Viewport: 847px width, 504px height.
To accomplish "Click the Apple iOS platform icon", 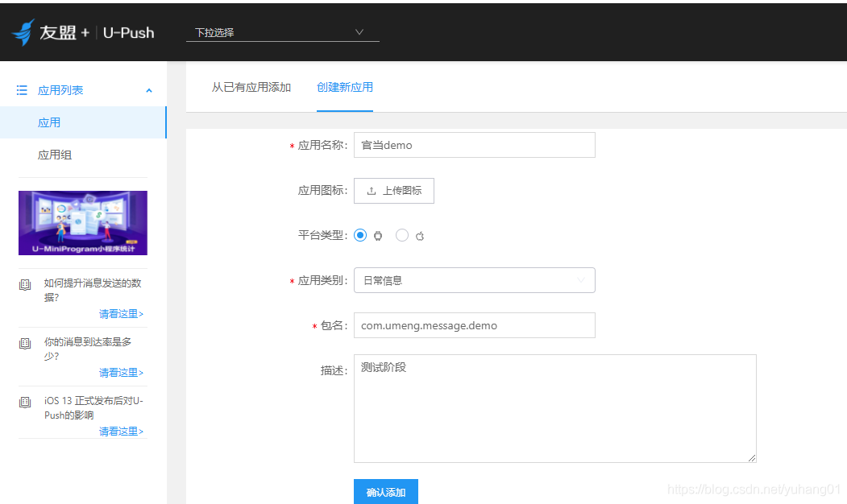I will 420,236.
